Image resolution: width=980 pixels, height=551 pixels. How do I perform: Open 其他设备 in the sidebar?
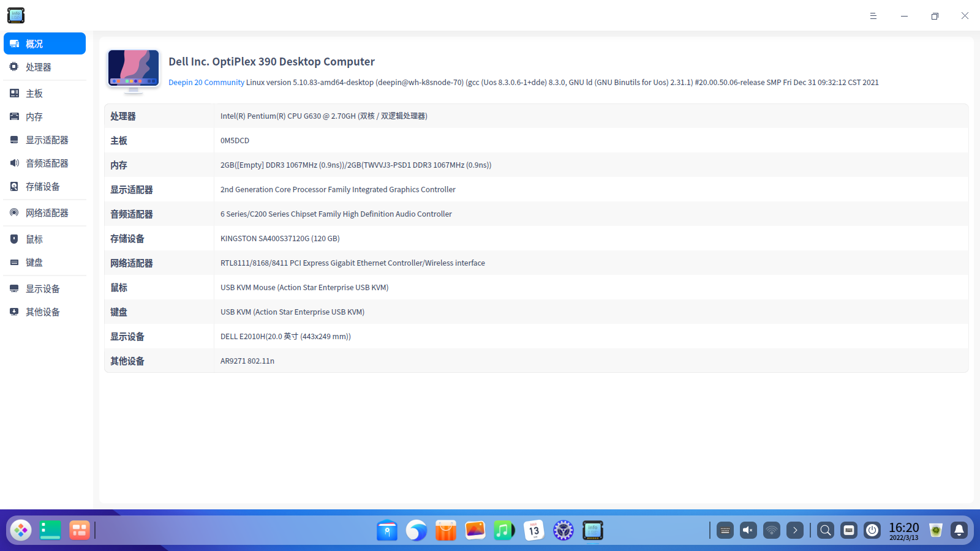point(45,312)
